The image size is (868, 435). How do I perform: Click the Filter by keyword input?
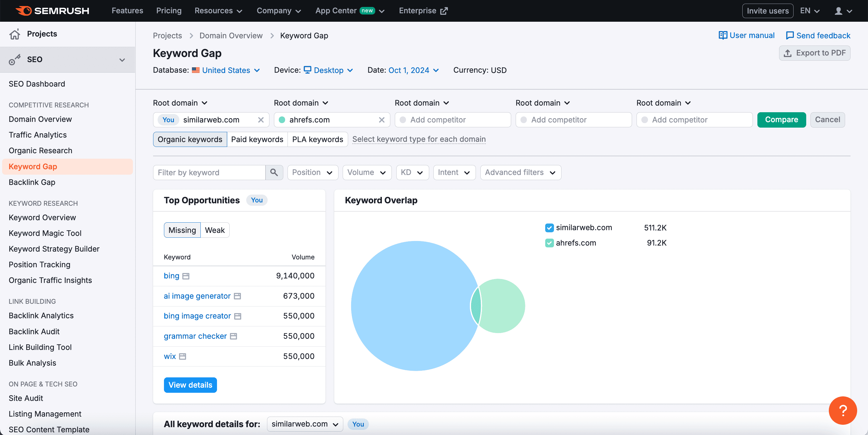click(x=209, y=172)
